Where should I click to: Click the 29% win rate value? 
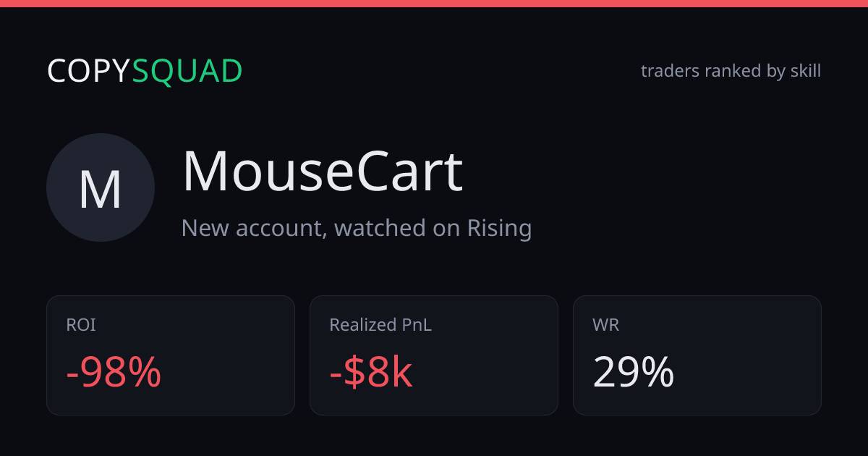[634, 373]
